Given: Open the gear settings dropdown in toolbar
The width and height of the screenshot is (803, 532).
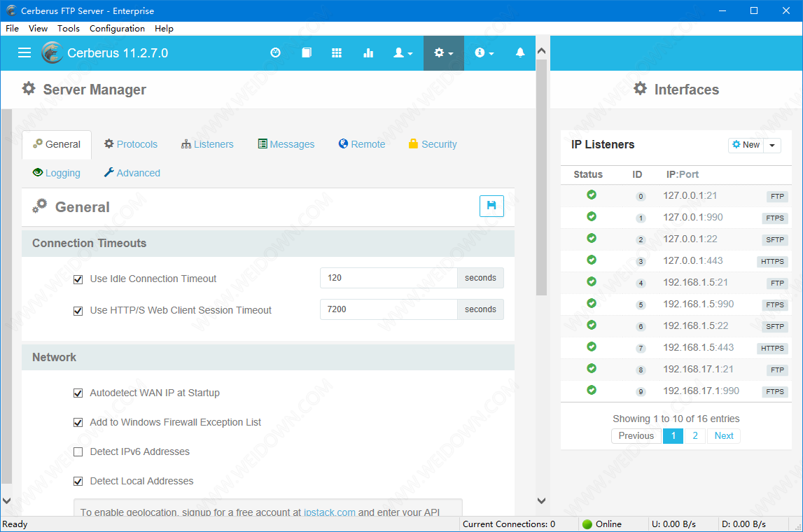Looking at the screenshot, I should (x=443, y=52).
